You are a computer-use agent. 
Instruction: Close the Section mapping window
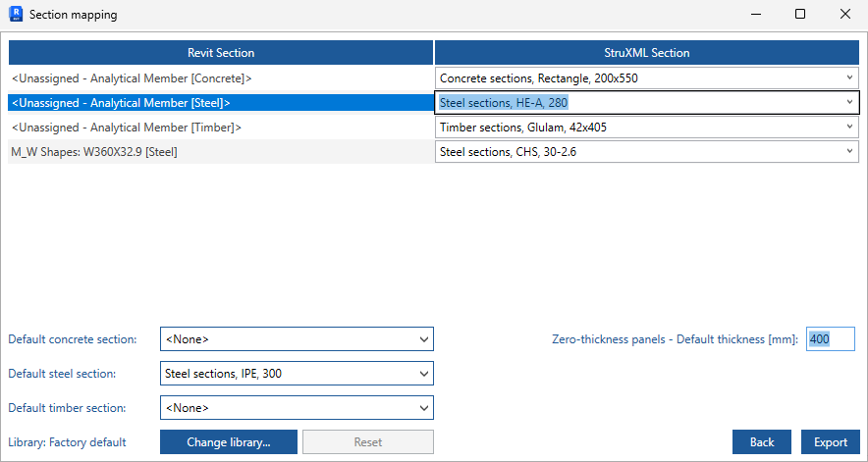click(x=844, y=14)
